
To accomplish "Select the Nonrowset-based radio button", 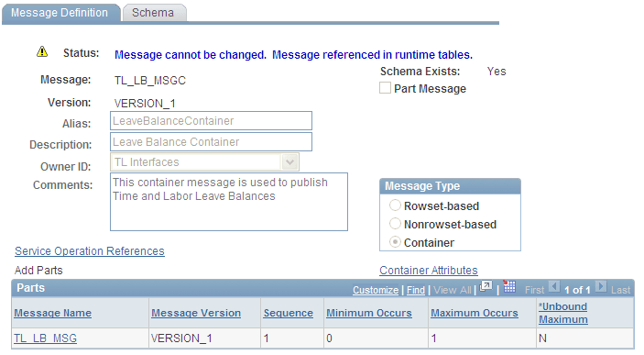I will click(x=395, y=224).
